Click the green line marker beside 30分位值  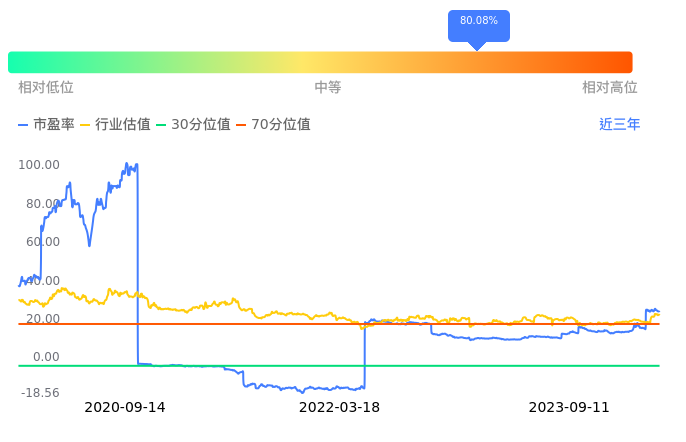coord(161,125)
